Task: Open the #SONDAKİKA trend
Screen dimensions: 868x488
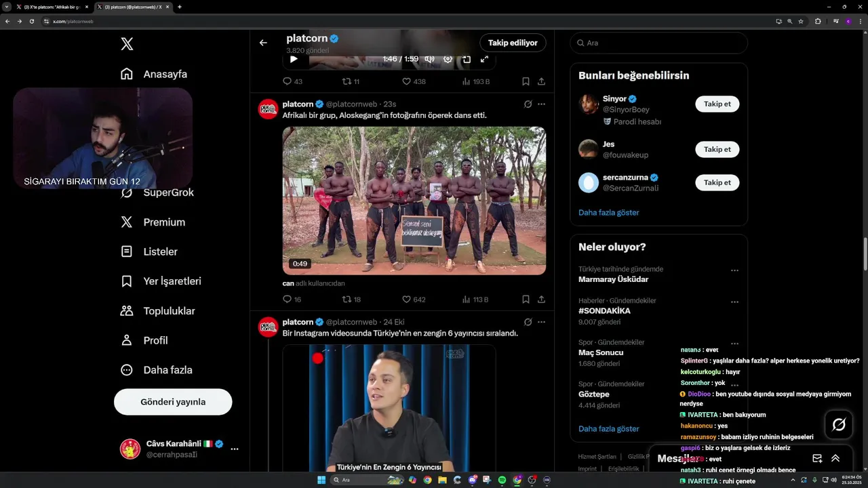Action: click(x=604, y=310)
